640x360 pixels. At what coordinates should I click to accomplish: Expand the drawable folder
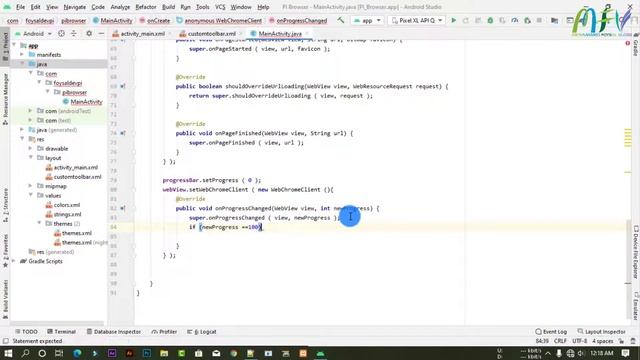tap(31, 149)
